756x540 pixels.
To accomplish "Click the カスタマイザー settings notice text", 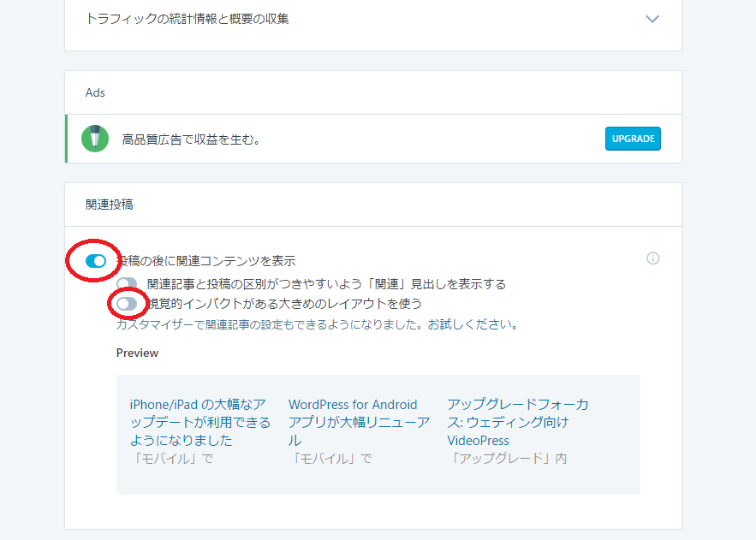I will click(317, 325).
